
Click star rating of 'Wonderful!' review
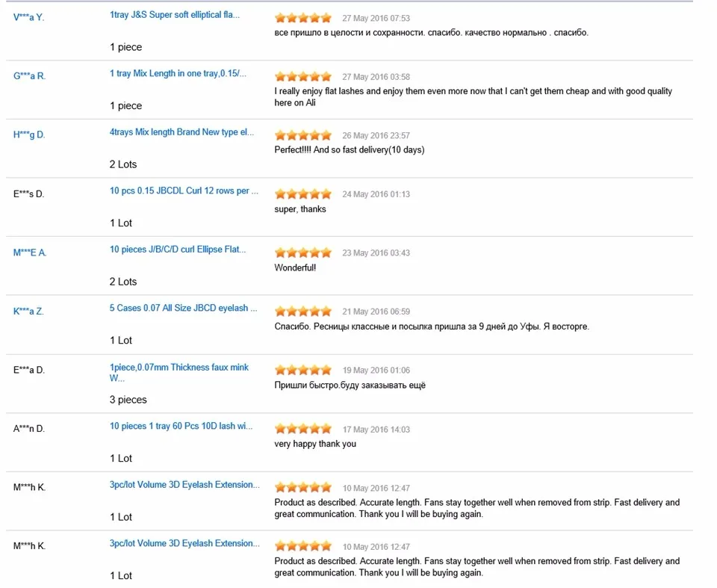(x=303, y=252)
